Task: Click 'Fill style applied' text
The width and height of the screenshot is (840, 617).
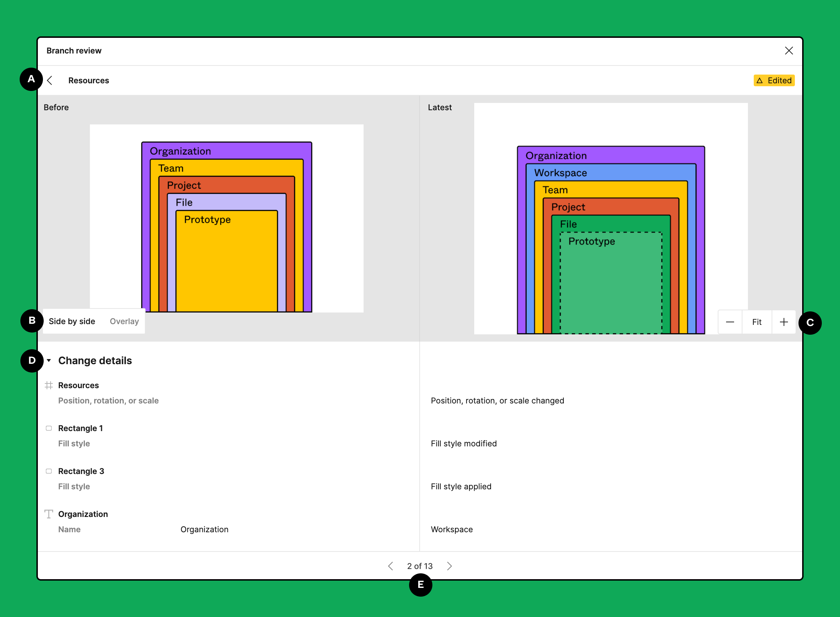Action: click(x=461, y=486)
